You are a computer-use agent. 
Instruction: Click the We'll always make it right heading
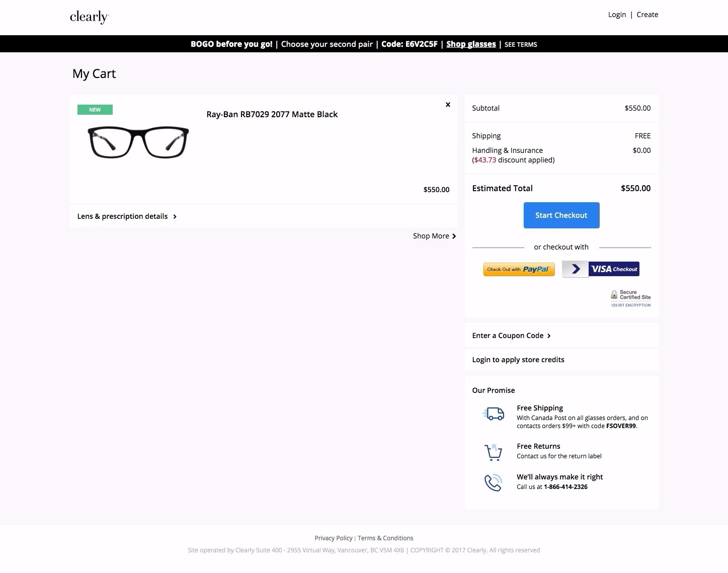[x=559, y=477]
